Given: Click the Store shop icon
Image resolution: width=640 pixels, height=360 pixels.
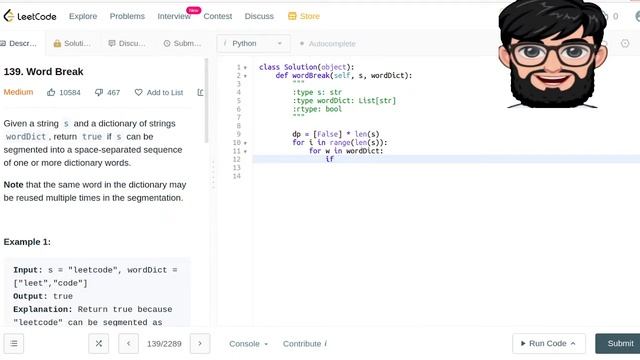Looking at the screenshot, I should click(292, 16).
